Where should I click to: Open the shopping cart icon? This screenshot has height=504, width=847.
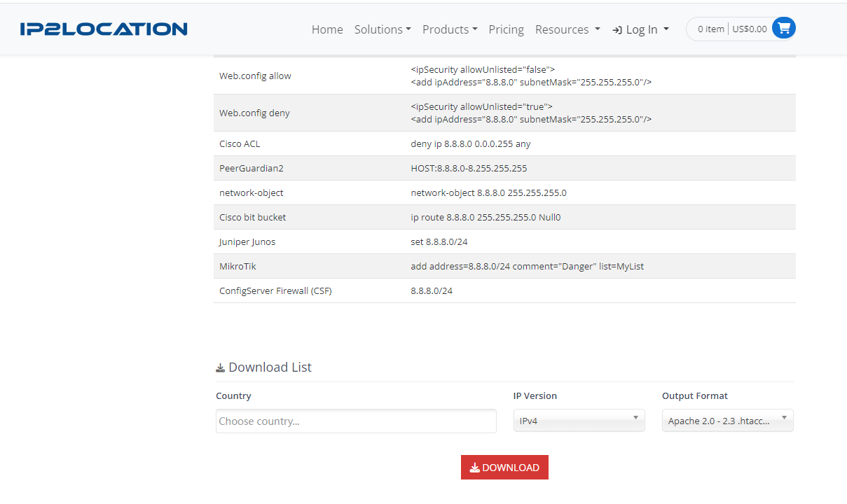click(783, 29)
